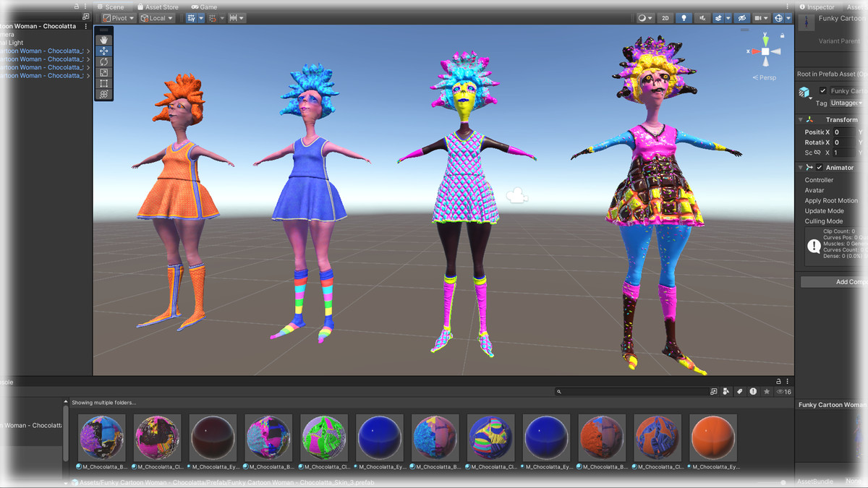Select the Rect transform tool
Viewport: 868px width, 488px height.
pos(104,84)
